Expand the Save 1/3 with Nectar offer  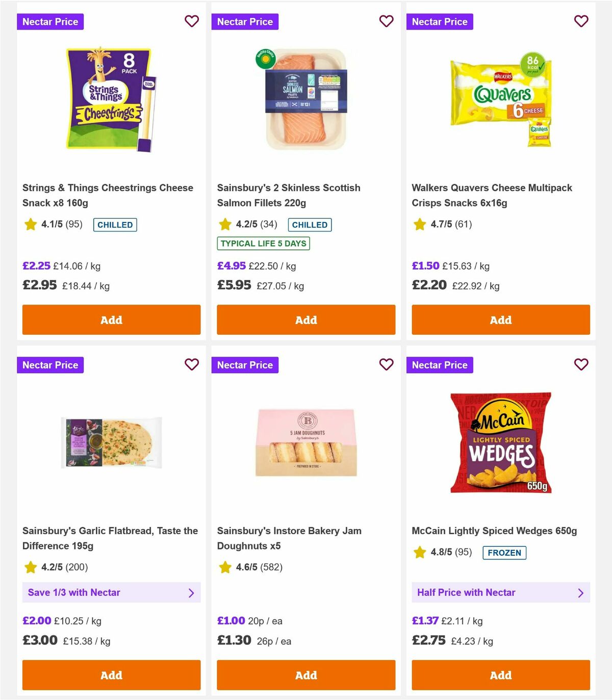click(x=111, y=592)
